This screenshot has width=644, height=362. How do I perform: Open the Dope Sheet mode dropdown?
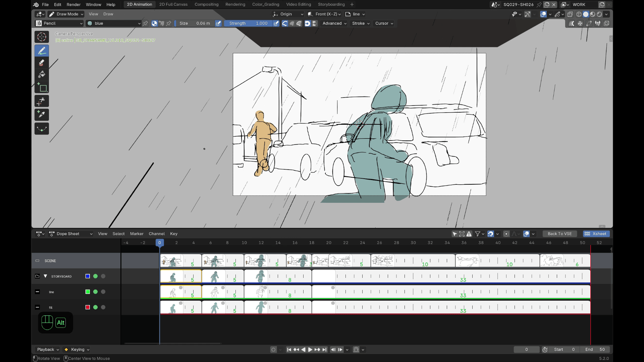click(x=71, y=234)
